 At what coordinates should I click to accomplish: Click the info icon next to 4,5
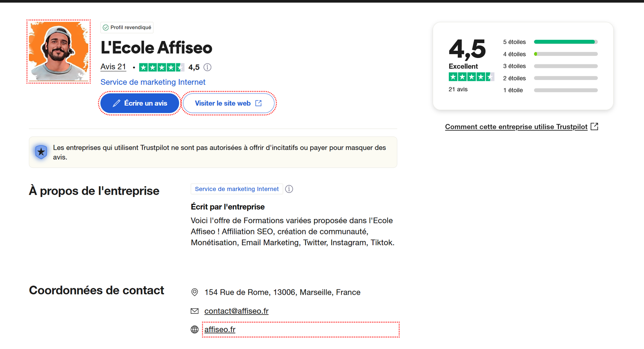tap(207, 67)
